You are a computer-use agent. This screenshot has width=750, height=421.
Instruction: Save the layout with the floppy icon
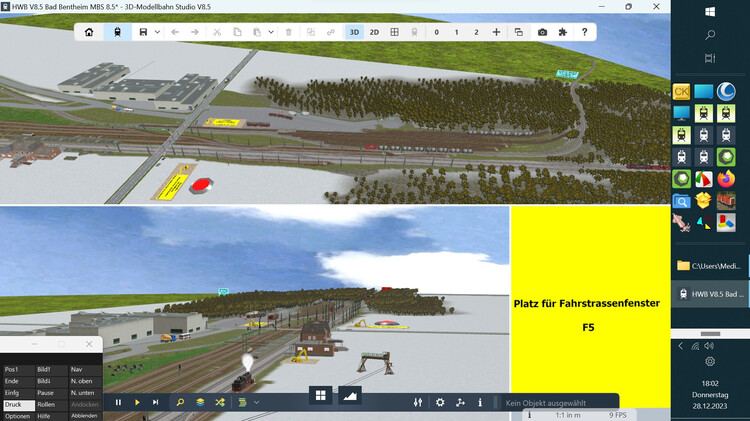coord(143,32)
